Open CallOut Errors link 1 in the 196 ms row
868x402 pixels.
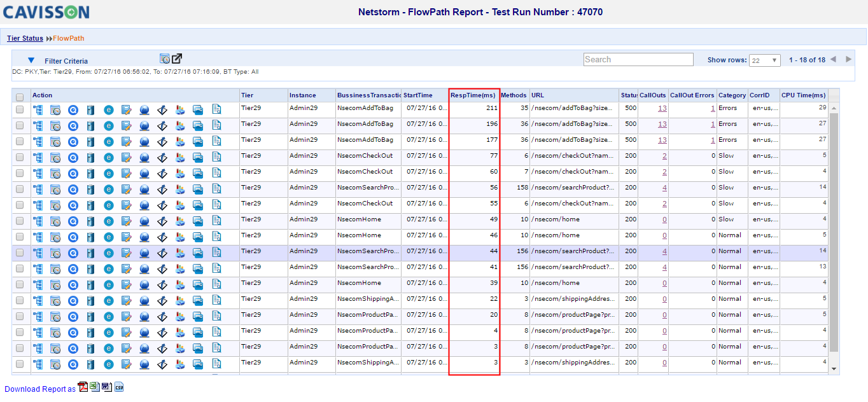tap(713, 124)
